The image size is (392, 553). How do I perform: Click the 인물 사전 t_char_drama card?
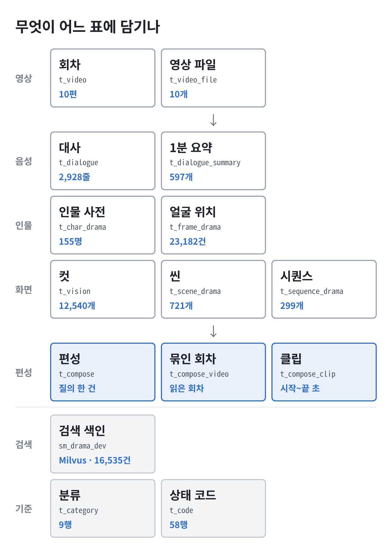[x=103, y=225]
